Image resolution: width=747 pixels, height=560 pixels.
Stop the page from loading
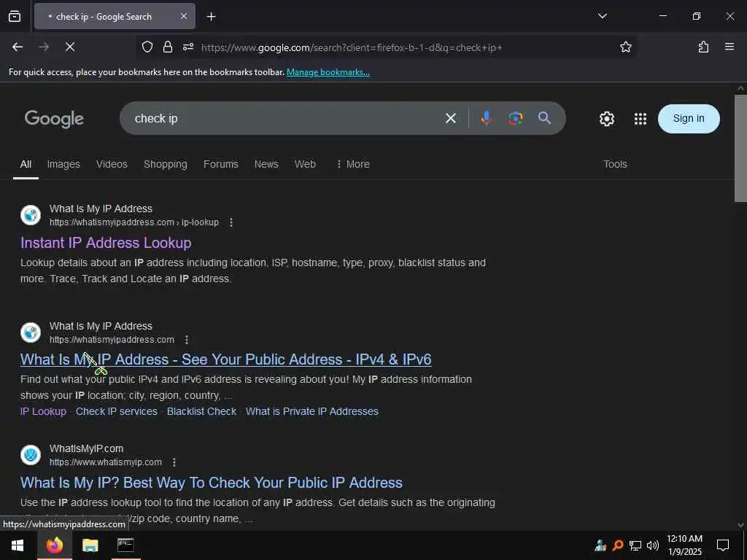point(70,47)
